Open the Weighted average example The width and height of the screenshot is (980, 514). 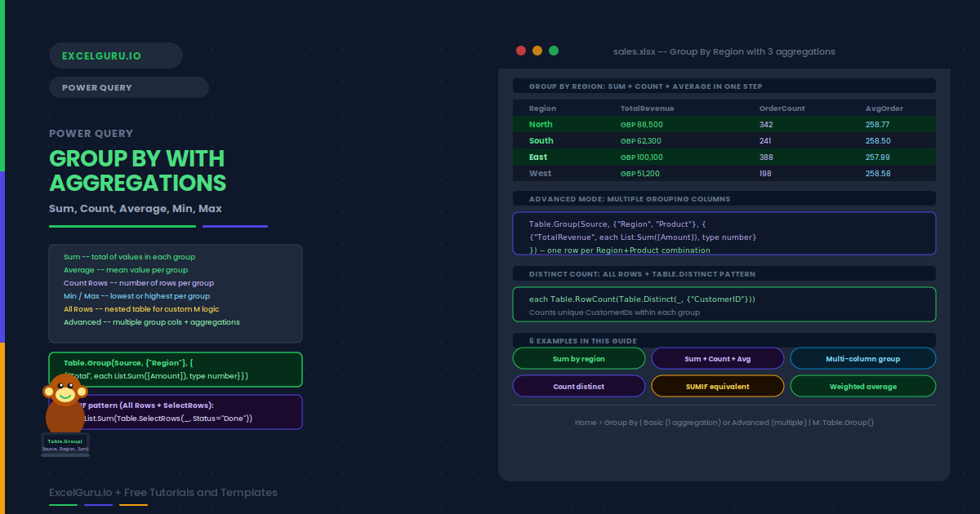[x=863, y=386]
